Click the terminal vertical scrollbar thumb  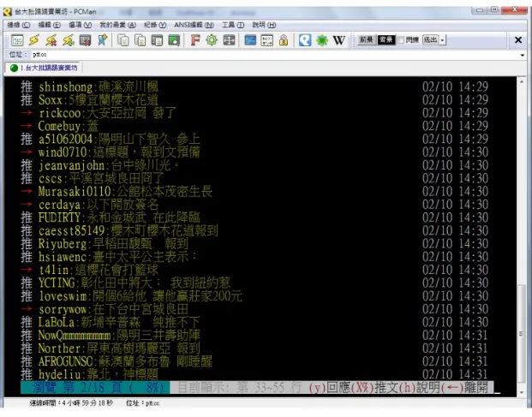coord(521,334)
